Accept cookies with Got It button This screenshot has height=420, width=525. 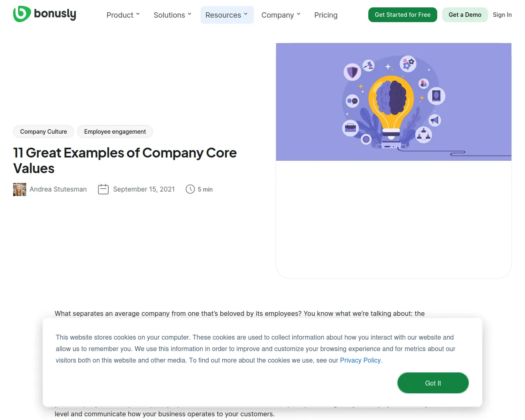tap(433, 383)
